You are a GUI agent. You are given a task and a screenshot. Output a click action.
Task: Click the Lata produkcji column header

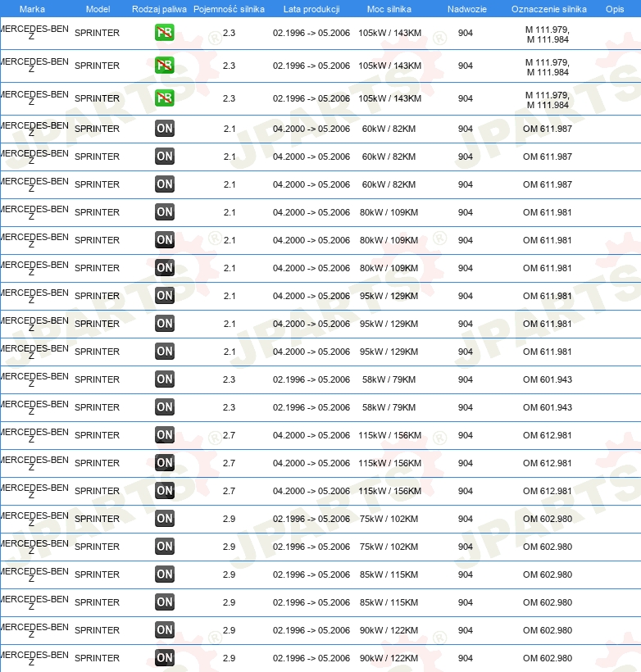point(311,9)
